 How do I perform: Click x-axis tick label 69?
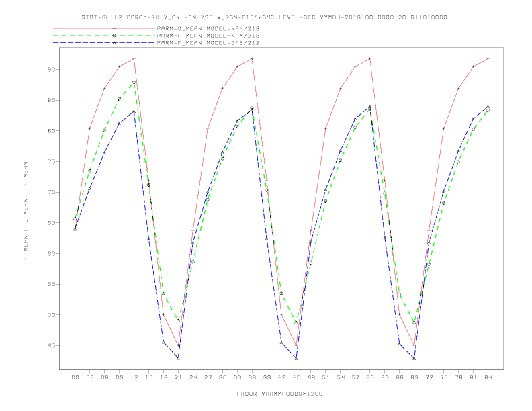coord(414,377)
